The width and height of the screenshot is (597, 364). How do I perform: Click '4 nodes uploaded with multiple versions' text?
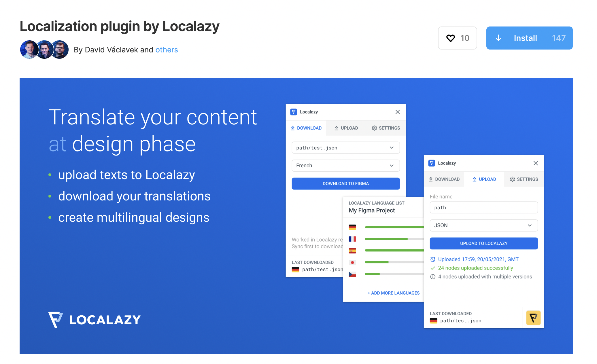point(485,277)
